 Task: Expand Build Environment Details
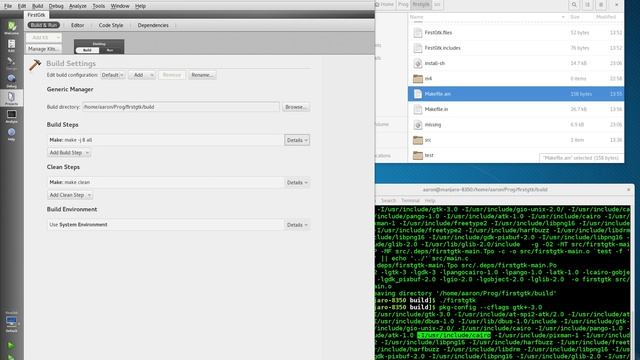pyautogui.click(x=297, y=225)
